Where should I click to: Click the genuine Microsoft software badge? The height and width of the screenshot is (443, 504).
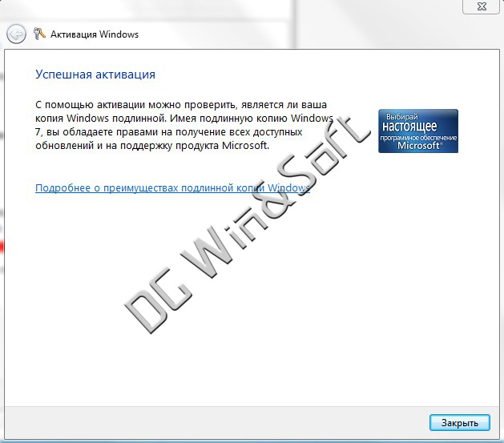click(x=418, y=131)
